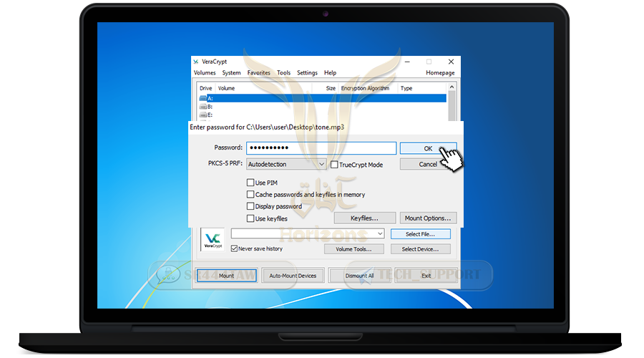Click the VeraCrypt title bar app icon

point(196,62)
